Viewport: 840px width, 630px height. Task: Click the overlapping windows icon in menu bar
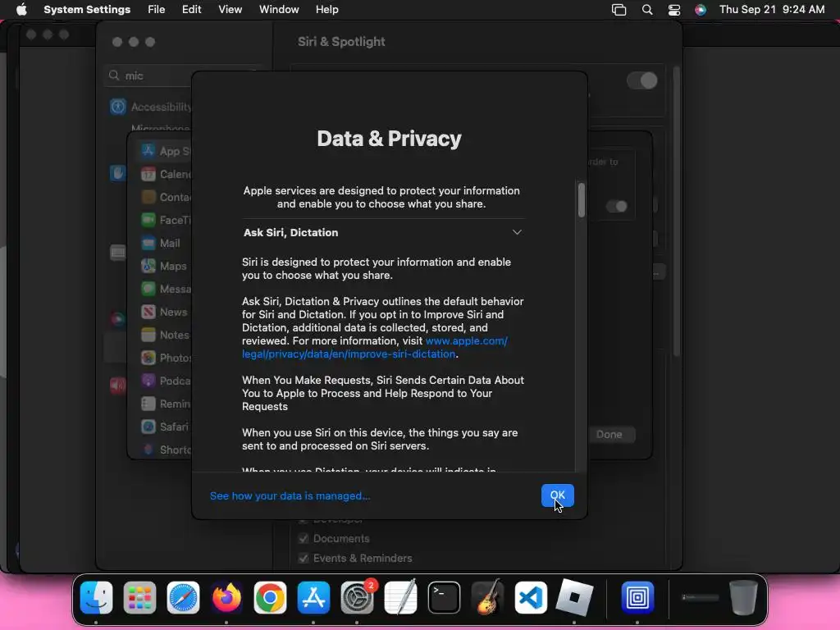click(619, 10)
